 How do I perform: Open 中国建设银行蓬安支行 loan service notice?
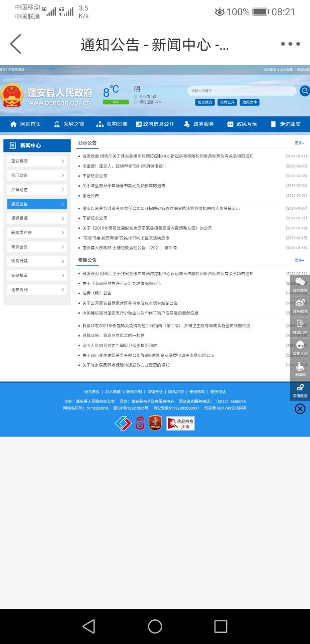[x=141, y=313]
